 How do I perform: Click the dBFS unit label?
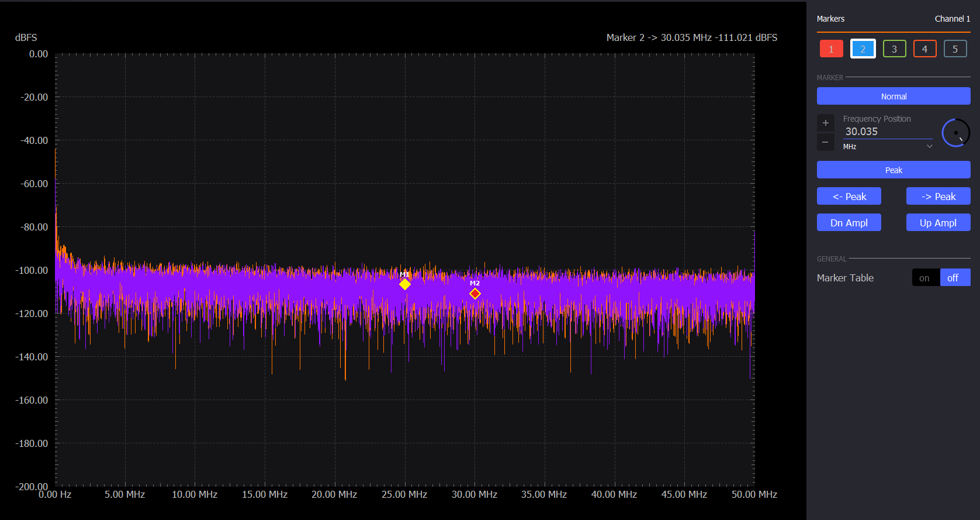(26, 37)
